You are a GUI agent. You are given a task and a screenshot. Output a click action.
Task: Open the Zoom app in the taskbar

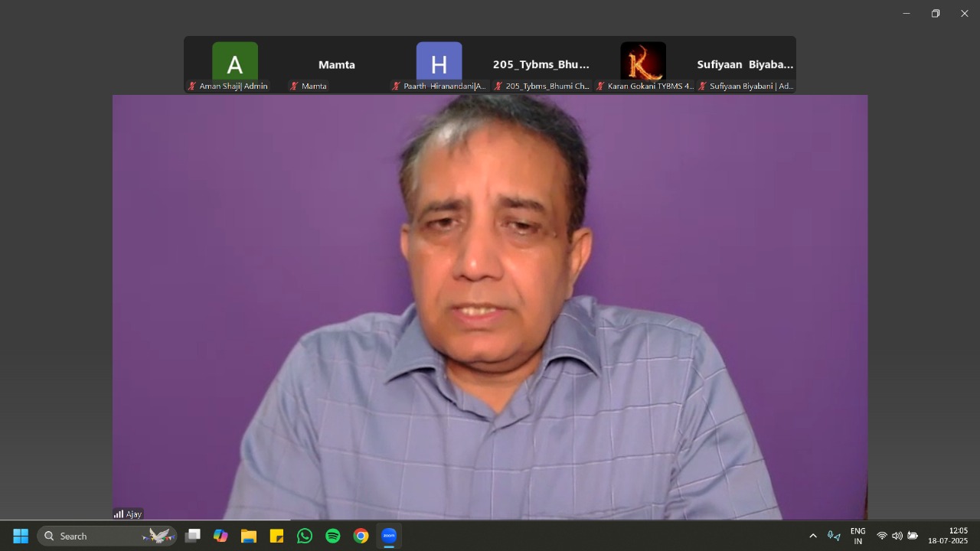[389, 536]
